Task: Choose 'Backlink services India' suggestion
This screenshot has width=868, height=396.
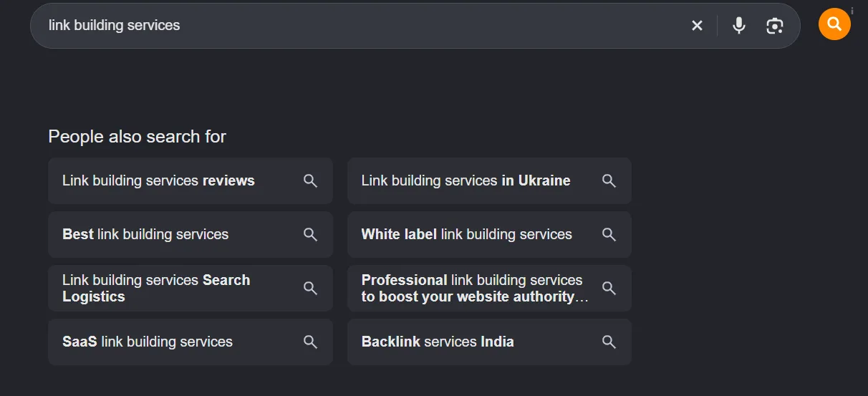Action: pos(489,342)
